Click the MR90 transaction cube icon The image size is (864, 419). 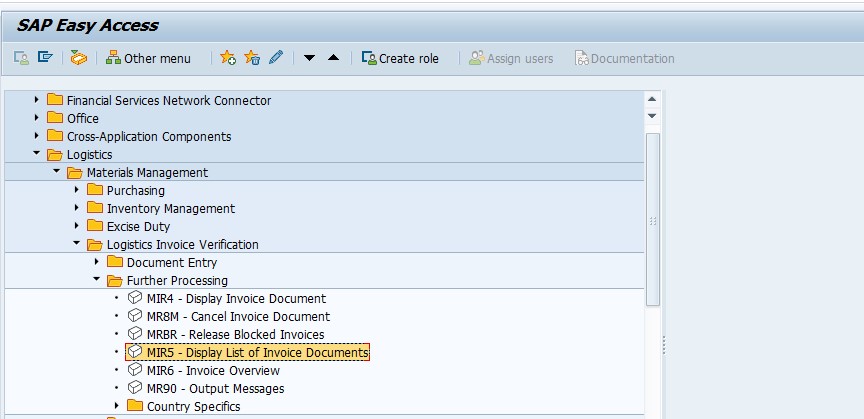pyautogui.click(x=134, y=388)
